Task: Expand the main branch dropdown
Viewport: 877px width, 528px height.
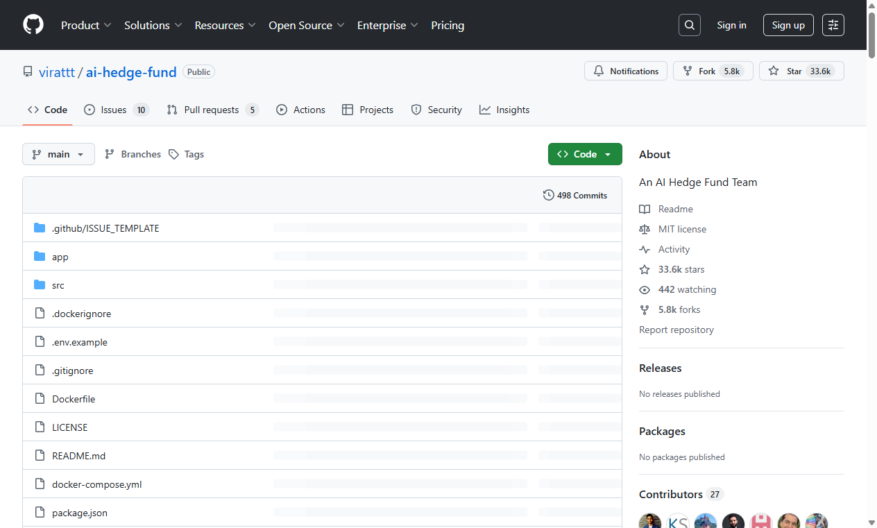Action: (x=58, y=154)
